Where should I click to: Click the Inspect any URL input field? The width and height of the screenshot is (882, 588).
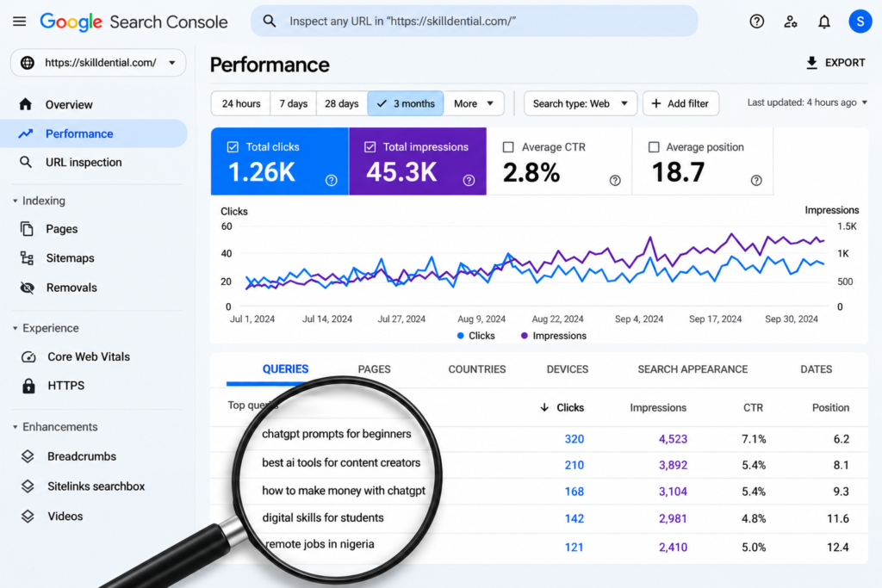pyautogui.click(x=475, y=22)
